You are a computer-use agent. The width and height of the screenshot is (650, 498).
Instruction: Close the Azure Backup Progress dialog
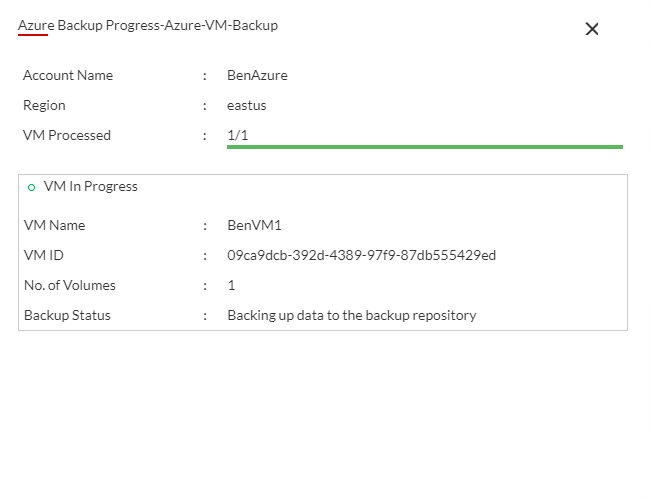click(x=592, y=29)
